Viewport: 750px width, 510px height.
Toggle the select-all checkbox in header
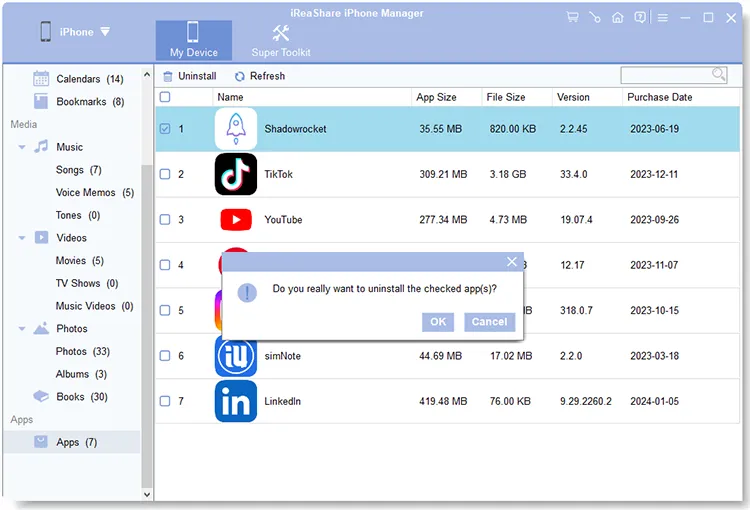[165, 97]
